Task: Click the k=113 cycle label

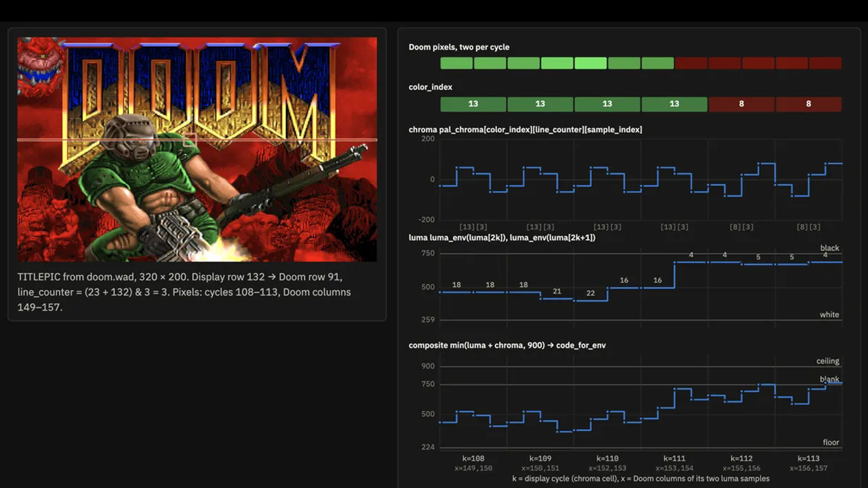Action: point(808,458)
